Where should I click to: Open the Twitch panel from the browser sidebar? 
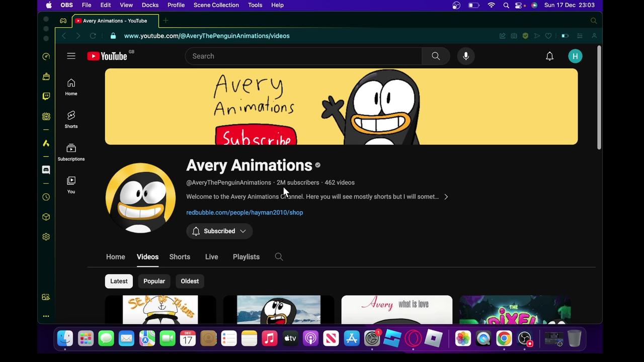(x=46, y=96)
